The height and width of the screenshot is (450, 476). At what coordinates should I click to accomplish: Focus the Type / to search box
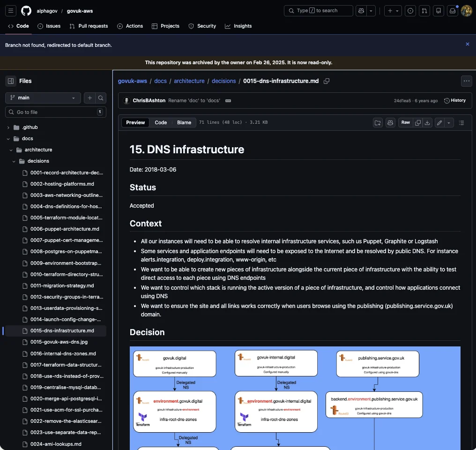point(318,11)
